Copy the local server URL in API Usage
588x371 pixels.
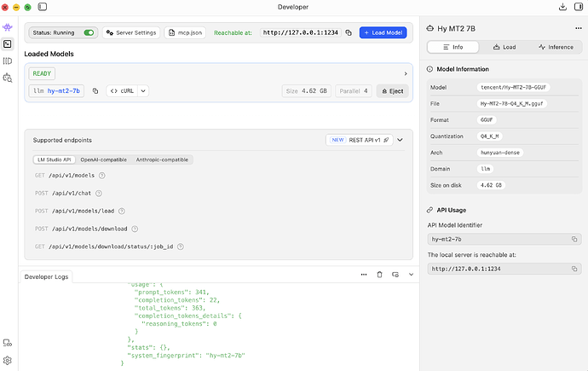coord(574,269)
